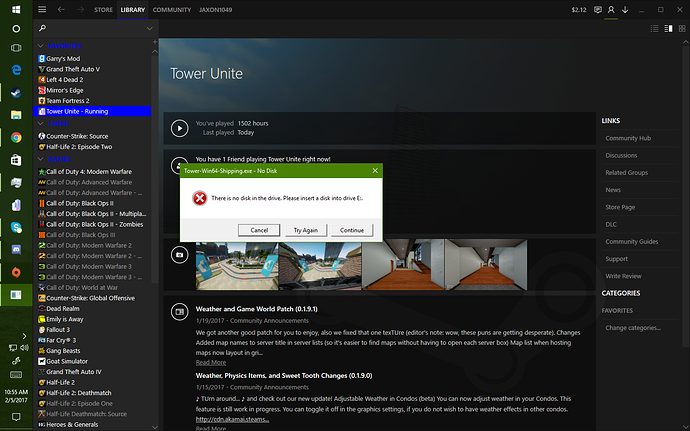Open the JAXON1049 profile tab
The image size is (690, 431).
point(216,9)
